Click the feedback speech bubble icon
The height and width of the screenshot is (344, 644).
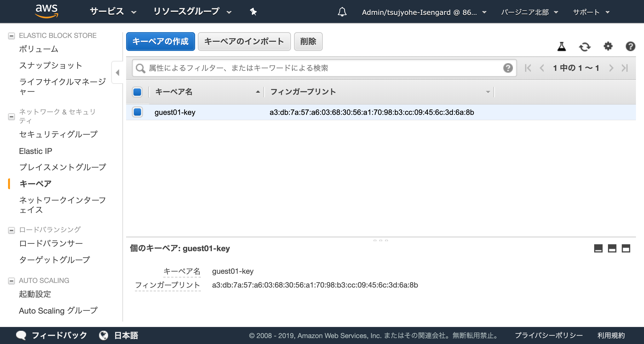coord(21,335)
